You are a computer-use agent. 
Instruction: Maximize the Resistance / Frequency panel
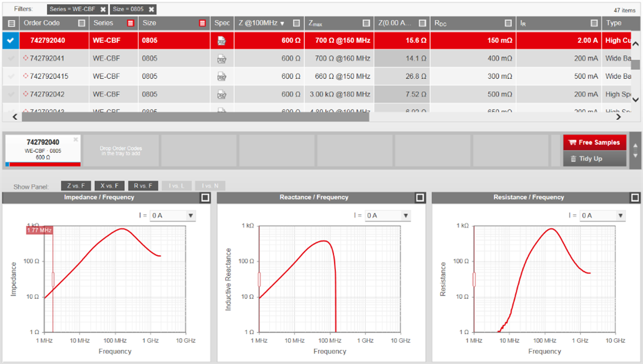(x=635, y=198)
